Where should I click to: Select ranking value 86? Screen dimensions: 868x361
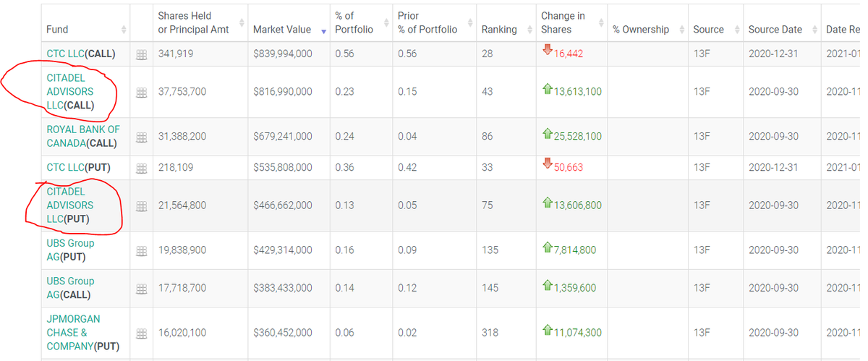(x=487, y=136)
